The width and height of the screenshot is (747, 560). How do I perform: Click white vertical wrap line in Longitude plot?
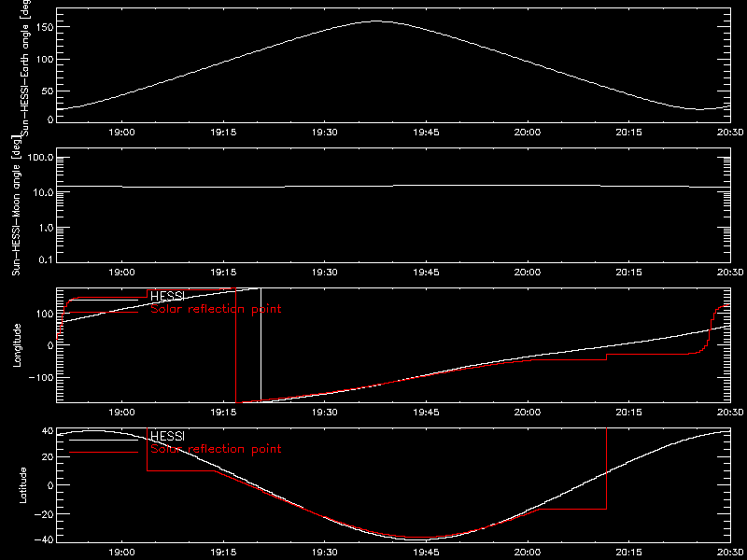[261, 345]
